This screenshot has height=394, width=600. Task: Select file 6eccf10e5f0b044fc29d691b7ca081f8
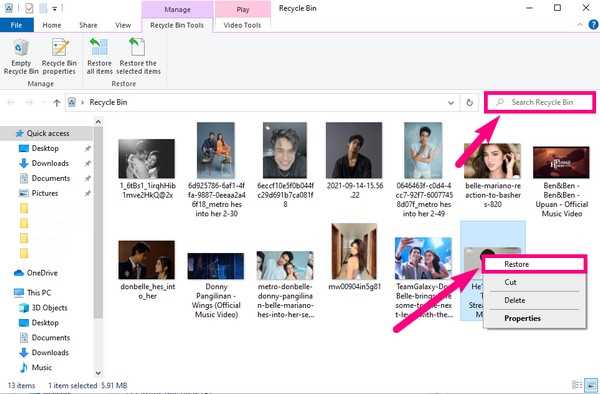[x=285, y=164]
